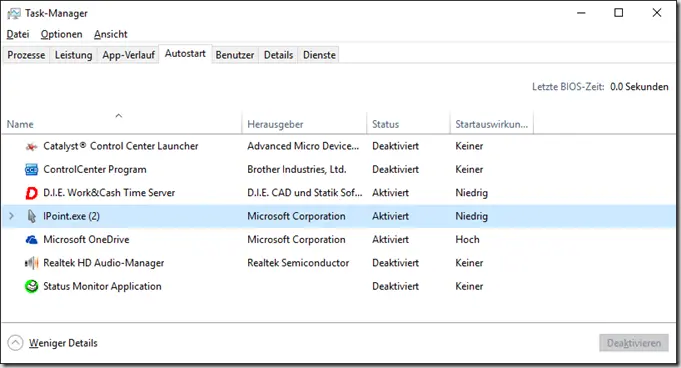Click the green Status Monitor Application icon
This screenshot has width=681, height=368.
tap(31, 286)
